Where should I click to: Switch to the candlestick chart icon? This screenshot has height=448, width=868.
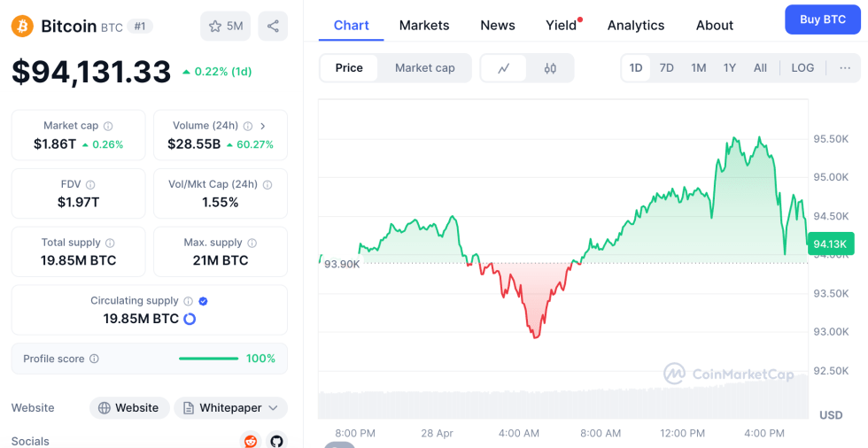pyautogui.click(x=550, y=68)
